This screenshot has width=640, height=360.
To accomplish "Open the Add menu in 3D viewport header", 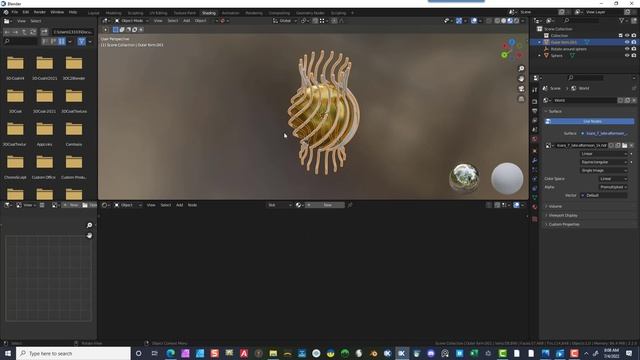I will click(187, 21).
